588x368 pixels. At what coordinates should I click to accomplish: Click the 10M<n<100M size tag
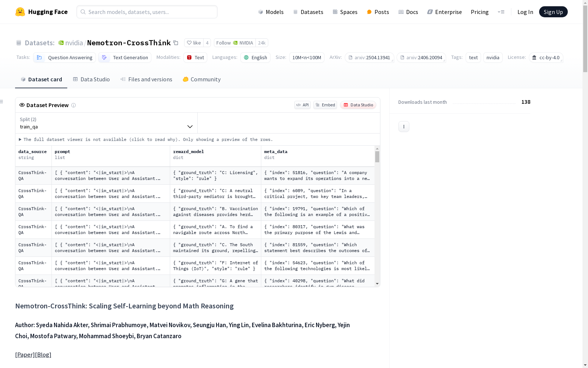pos(307,57)
